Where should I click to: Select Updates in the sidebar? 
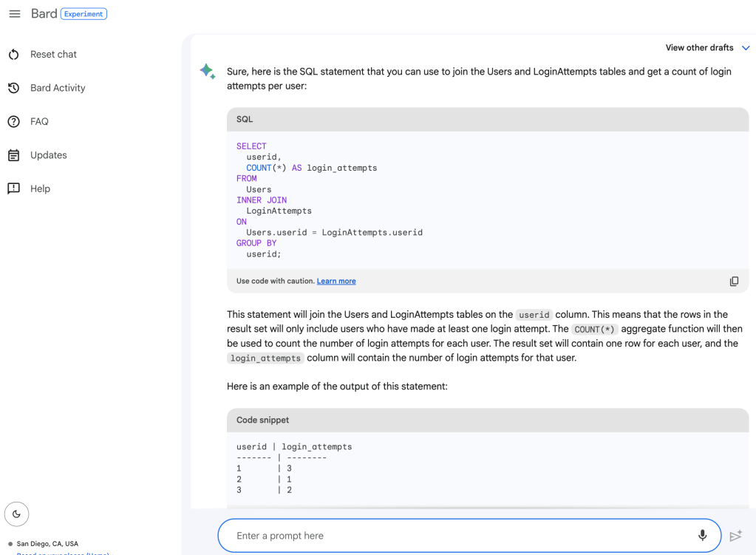(x=48, y=155)
